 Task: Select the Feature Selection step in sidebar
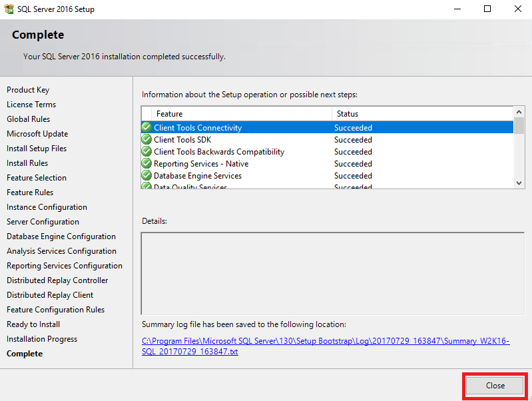point(37,178)
